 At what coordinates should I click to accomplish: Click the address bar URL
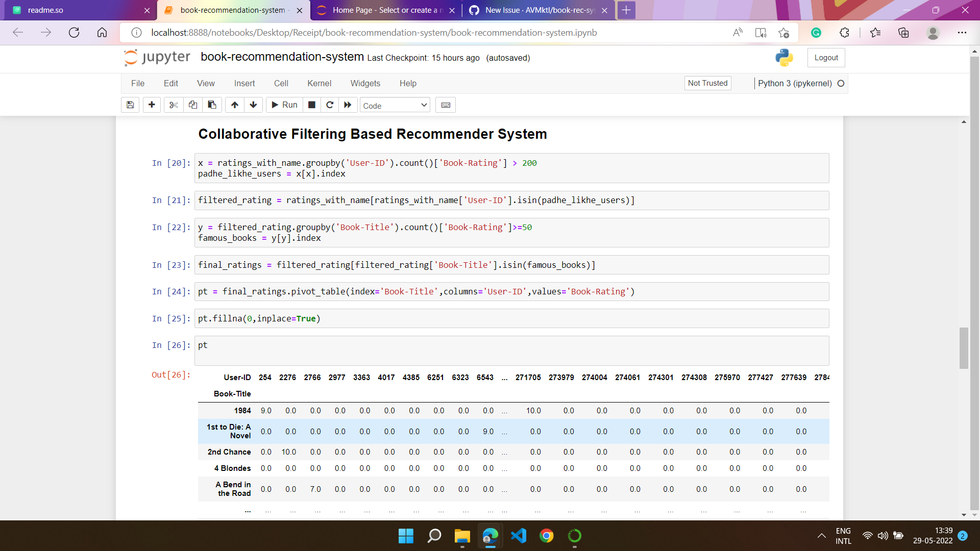click(374, 33)
